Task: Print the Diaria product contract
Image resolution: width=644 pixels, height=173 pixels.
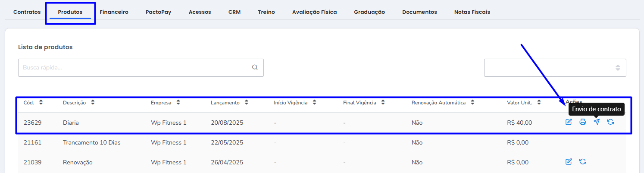Action: (x=583, y=122)
